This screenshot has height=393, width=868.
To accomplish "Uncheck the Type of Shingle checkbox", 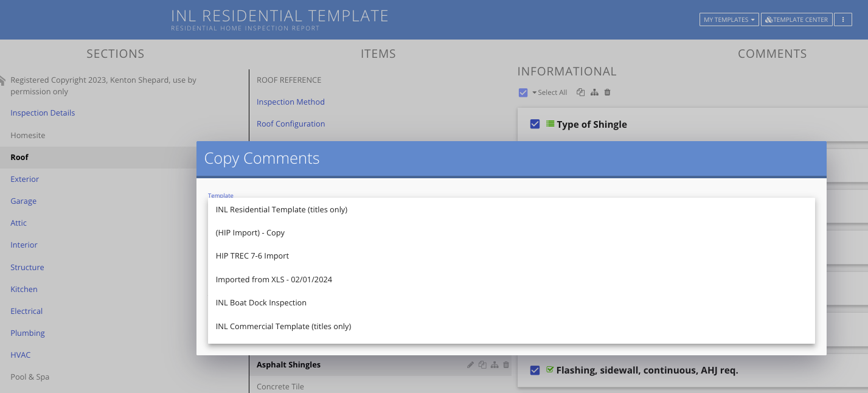I will click(x=535, y=123).
